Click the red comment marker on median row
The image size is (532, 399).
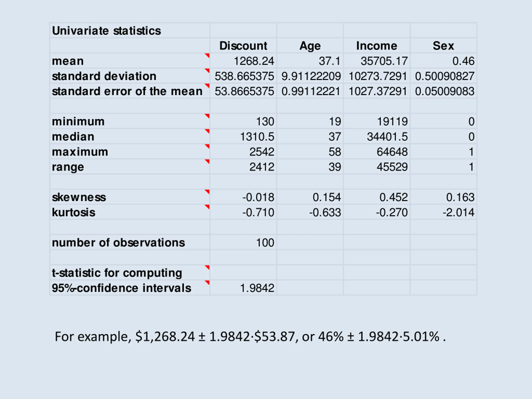[x=207, y=131]
